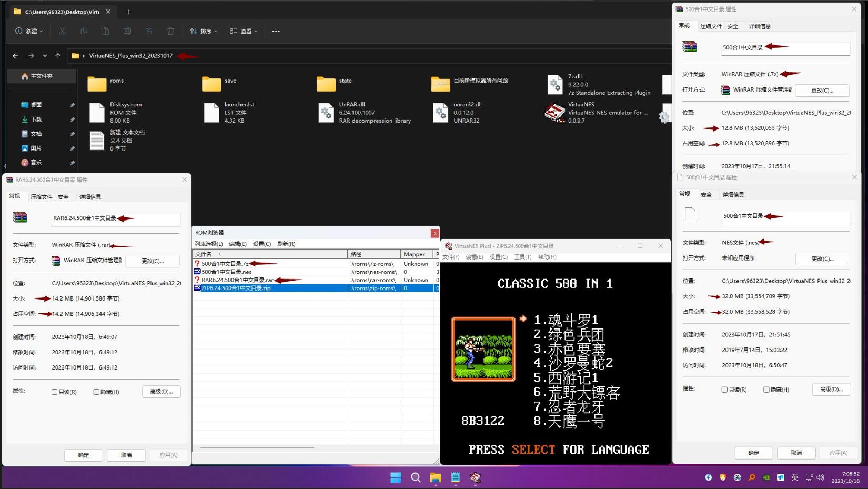Open 桌面 in Explorer sidebar
868x489 pixels.
coord(36,105)
